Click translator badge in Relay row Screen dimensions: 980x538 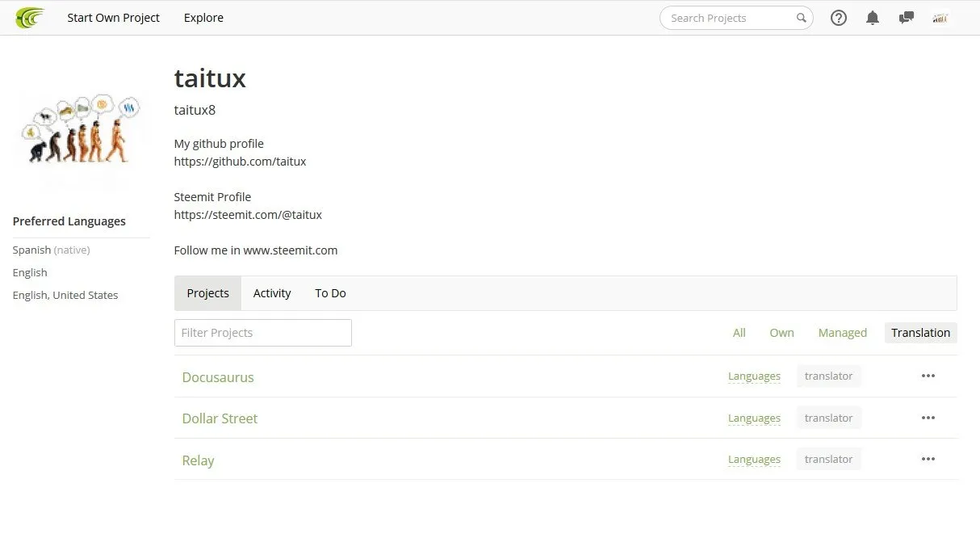pos(829,459)
